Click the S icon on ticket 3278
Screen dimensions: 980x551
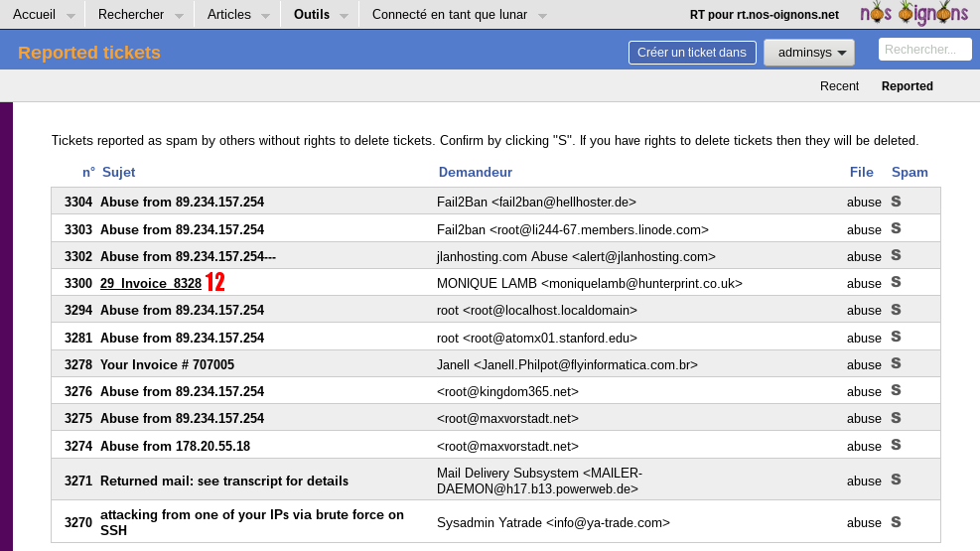click(896, 363)
